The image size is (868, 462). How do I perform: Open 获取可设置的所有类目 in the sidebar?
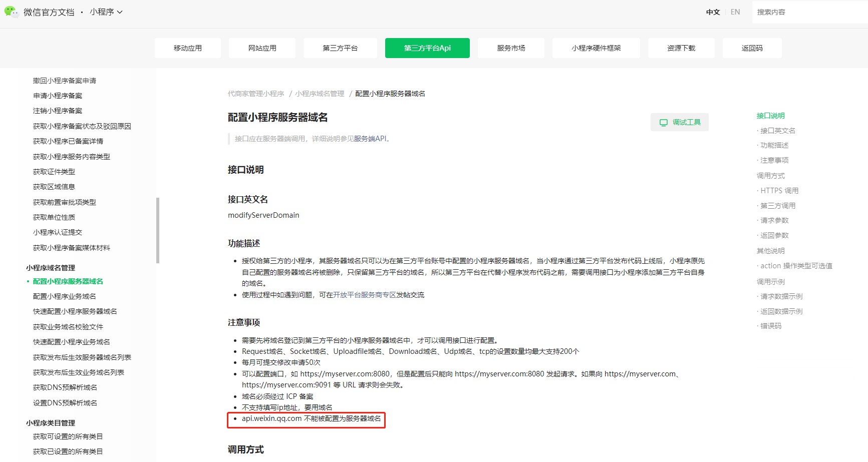[x=68, y=436]
